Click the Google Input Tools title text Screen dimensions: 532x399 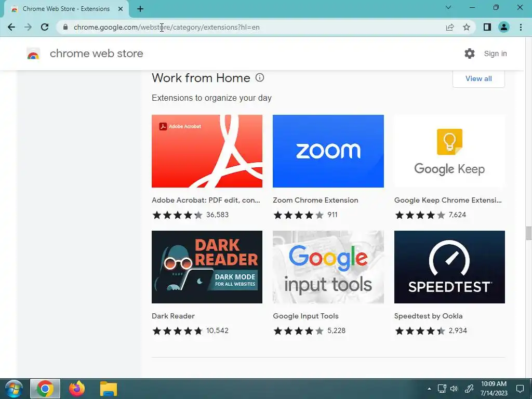pyautogui.click(x=305, y=316)
